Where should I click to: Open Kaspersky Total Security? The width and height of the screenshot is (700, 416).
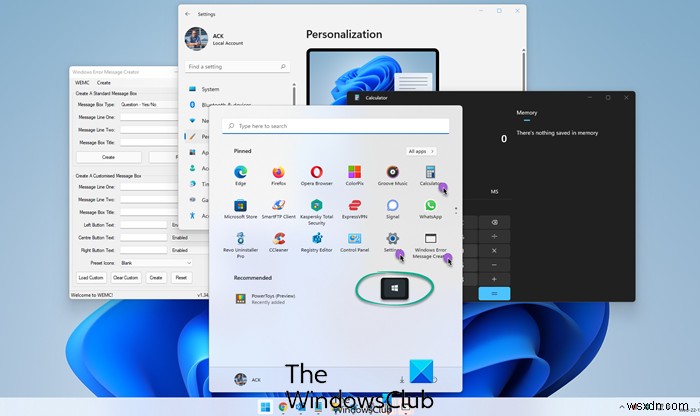tap(317, 212)
